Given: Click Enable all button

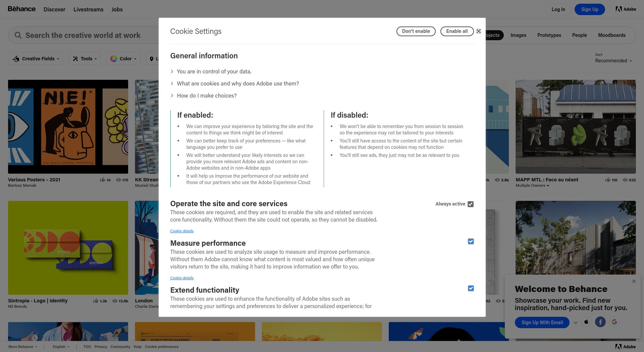Looking at the screenshot, I should [457, 31].
